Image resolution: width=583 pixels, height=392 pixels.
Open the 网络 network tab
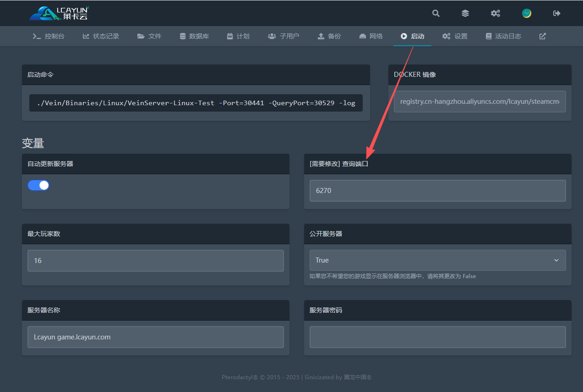(x=371, y=36)
